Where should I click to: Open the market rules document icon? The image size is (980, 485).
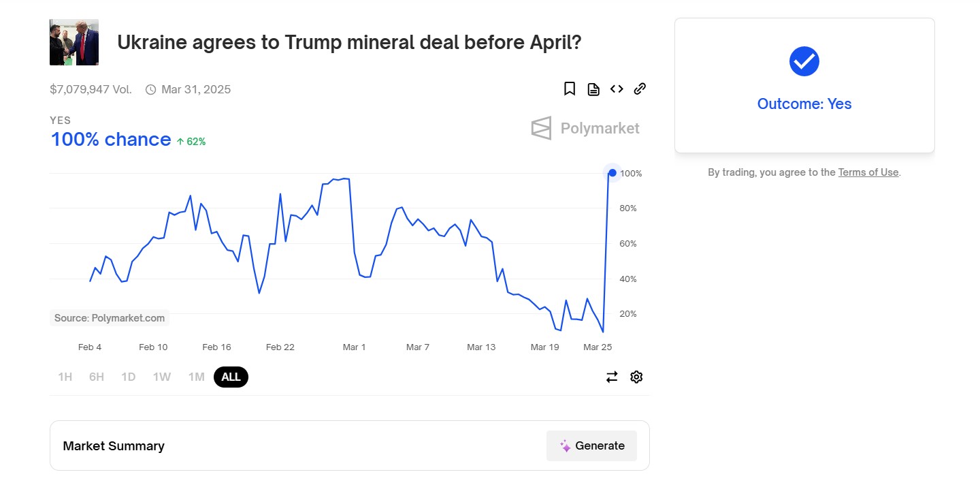tap(593, 89)
